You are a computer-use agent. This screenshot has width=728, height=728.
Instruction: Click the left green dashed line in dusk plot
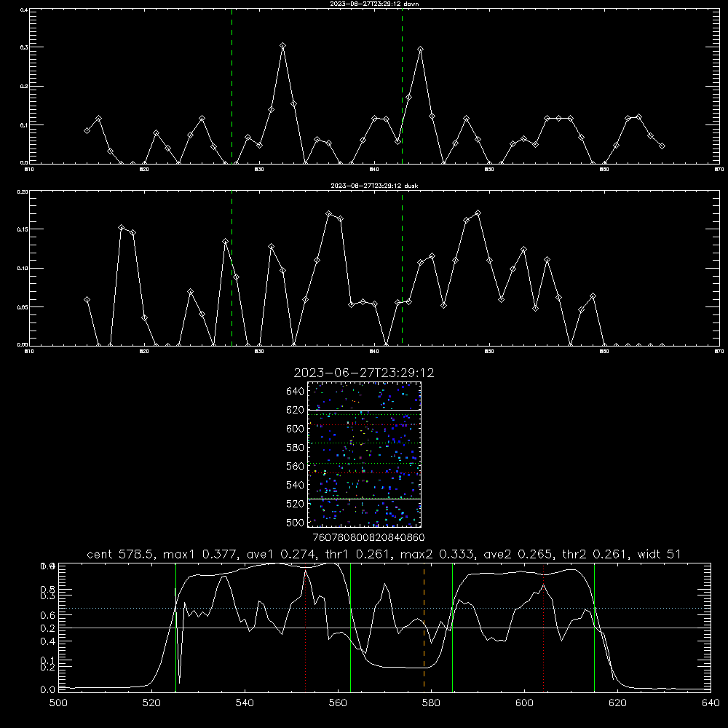[232, 269]
